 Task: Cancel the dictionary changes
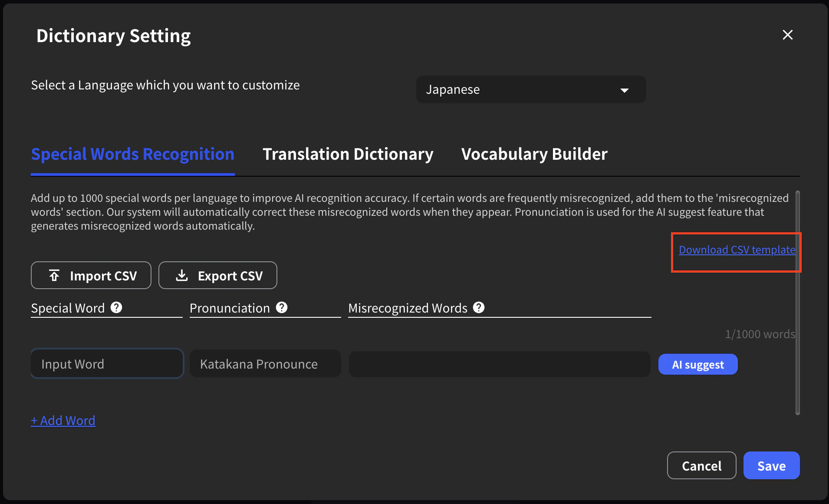[x=701, y=466]
